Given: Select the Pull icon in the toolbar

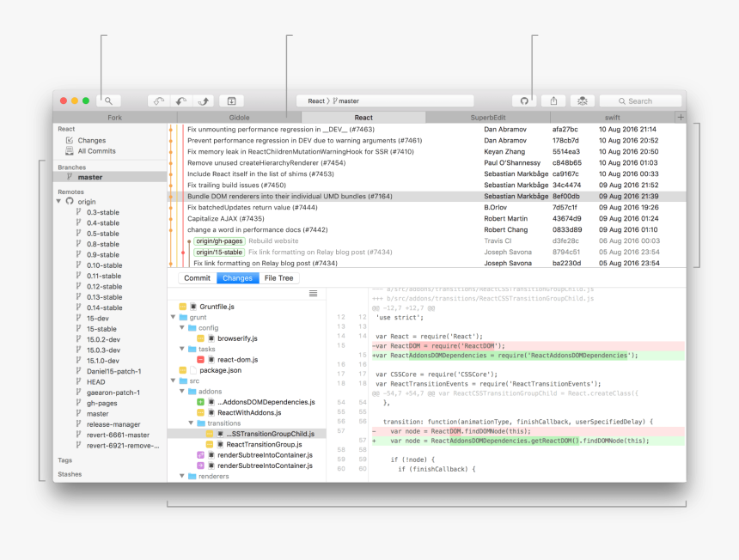Looking at the screenshot, I should click(181, 101).
